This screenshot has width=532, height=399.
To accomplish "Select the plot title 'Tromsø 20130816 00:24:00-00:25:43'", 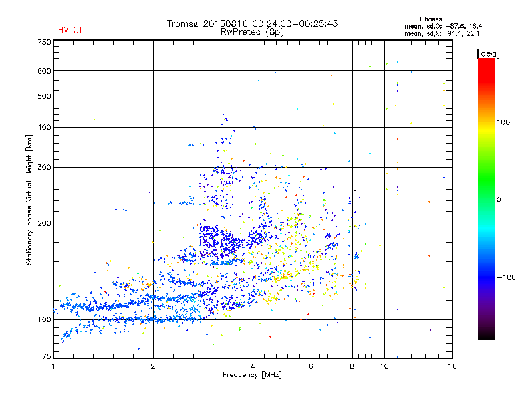I will (252, 23).
